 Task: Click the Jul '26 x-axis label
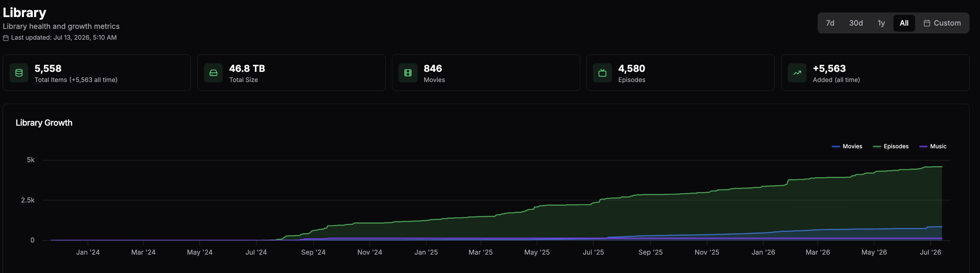[930, 252]
